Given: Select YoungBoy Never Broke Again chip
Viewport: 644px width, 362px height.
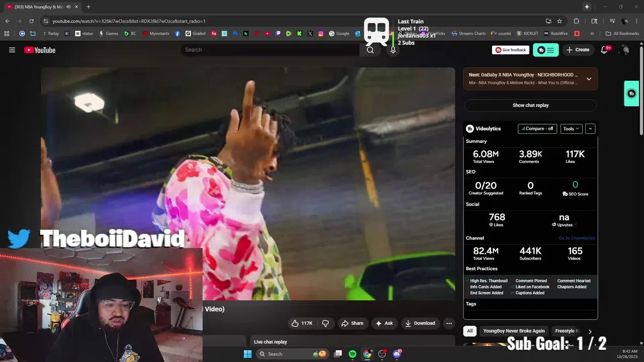Looking at the screenshot, I should [x=514, y=331].
